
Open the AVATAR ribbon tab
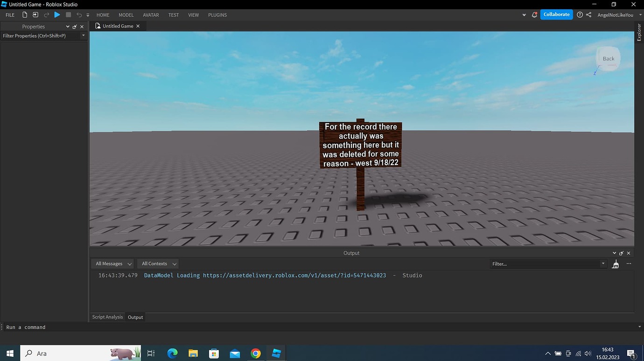pyautogui.click(x=151, y=15)
